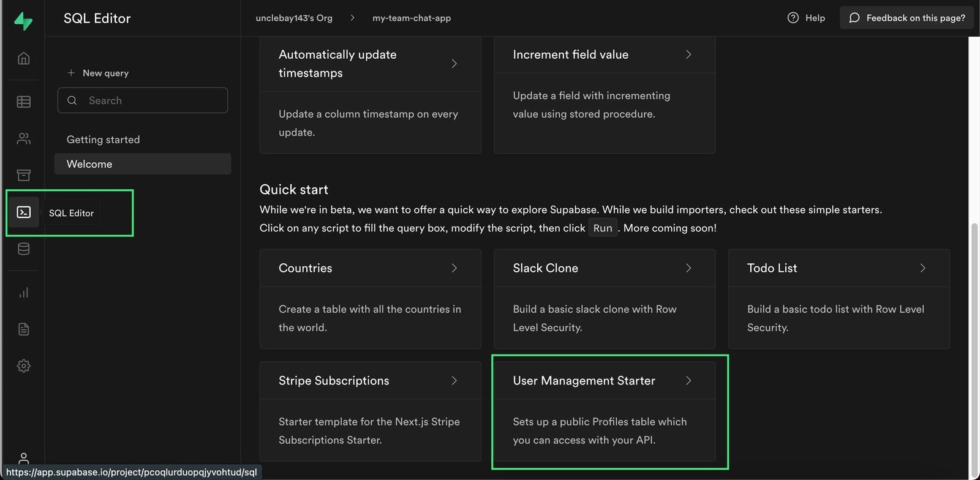The height and width of the screenshot is (480, 980).
Task: Switch to the Welcome query tab
Action: pyautogui.click(x=89, y=163)
